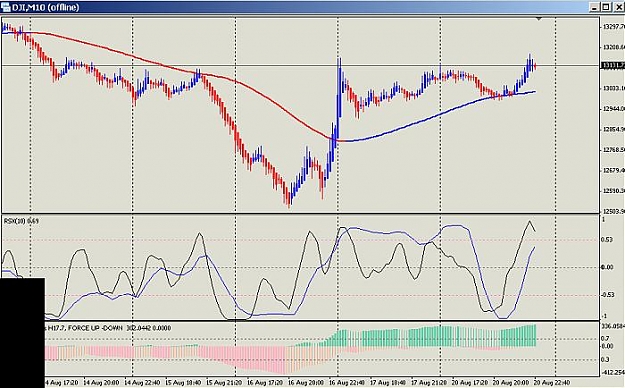Image resolution: width=625 pixels, height=388 pixels.
Task: Click the chart window icon in title bar
Action: pyautogui.click(x=6, y=7)
